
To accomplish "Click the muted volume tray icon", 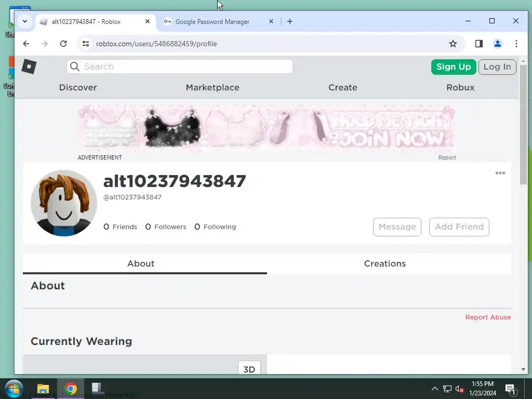I will [x=459, y=389].
